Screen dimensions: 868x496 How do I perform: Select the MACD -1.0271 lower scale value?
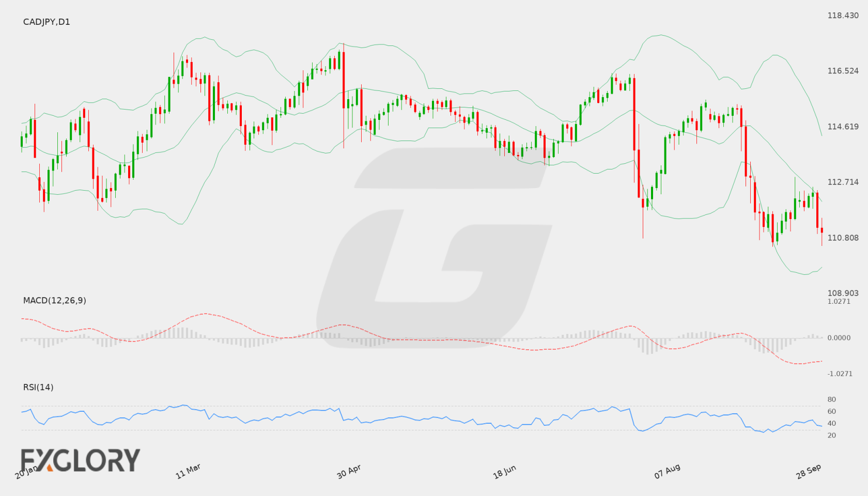click(840, 374)
